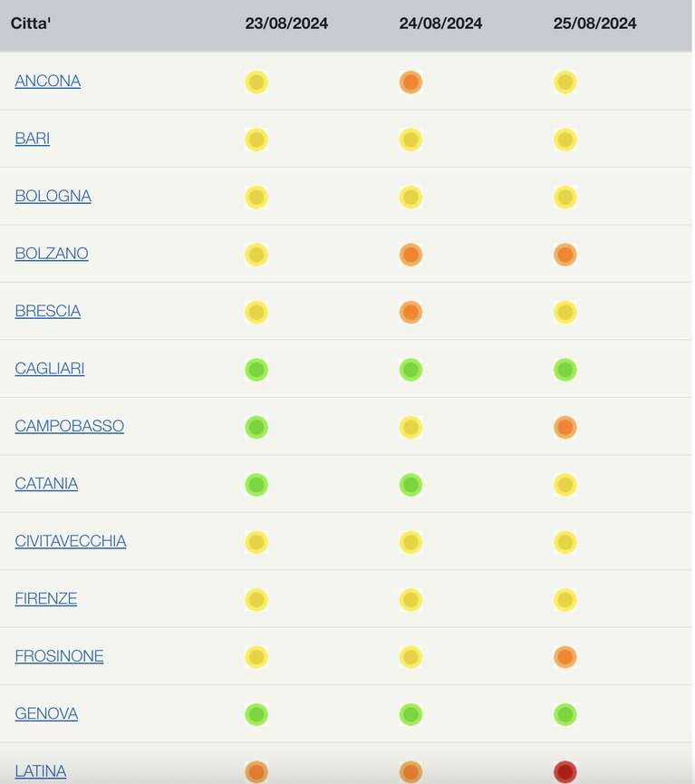Click the 23/08/2024 column header
Viewport: 695px width, 784px height.
tap(286, 24)
